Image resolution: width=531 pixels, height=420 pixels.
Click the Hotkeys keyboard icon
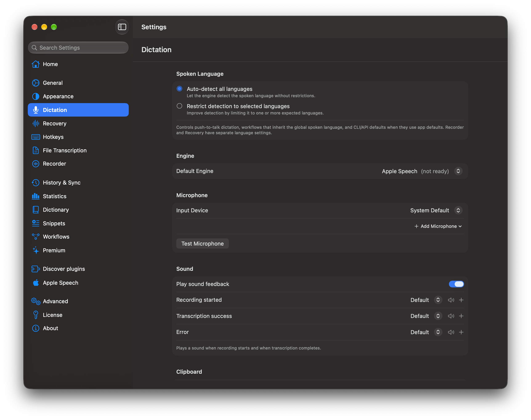[x=36, y=137]
